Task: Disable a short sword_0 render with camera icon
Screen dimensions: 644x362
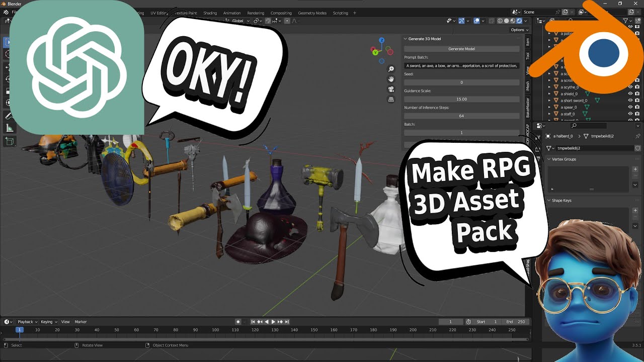Action: coord(637,101)
